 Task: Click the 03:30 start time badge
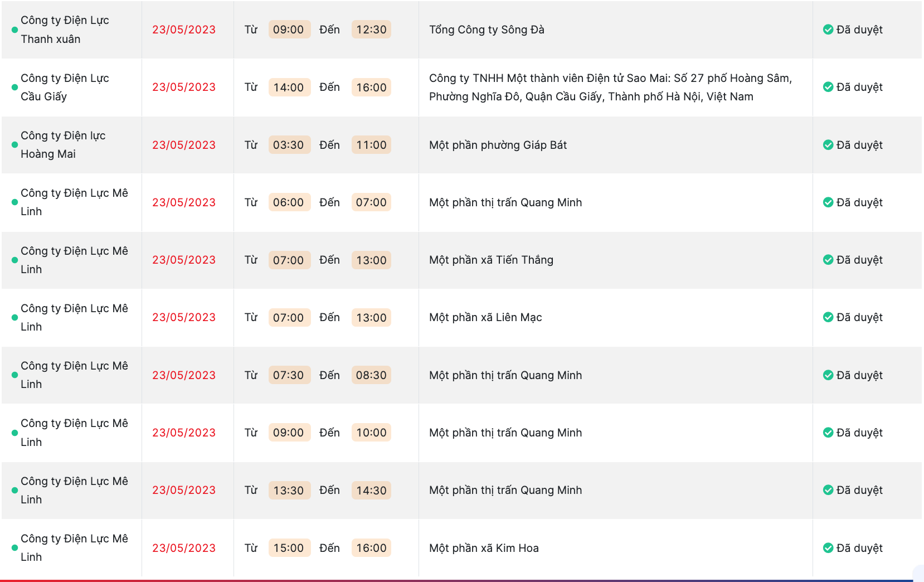(289, 145)
